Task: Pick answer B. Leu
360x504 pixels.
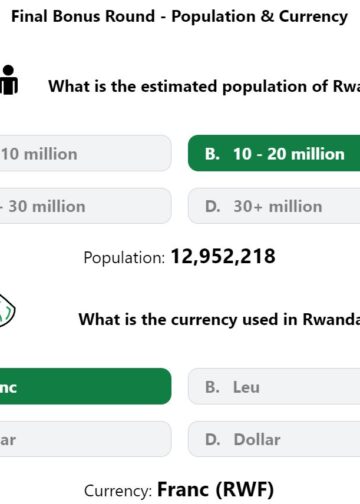Action: [x=274, y=386]
